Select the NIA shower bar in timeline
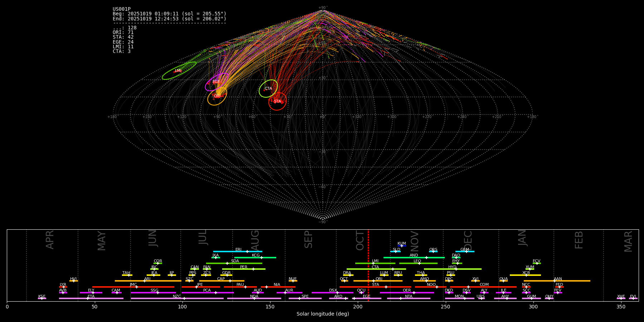The width and height of the screenshot is (644, 322). pyautogui.click(x=278, y=287)
